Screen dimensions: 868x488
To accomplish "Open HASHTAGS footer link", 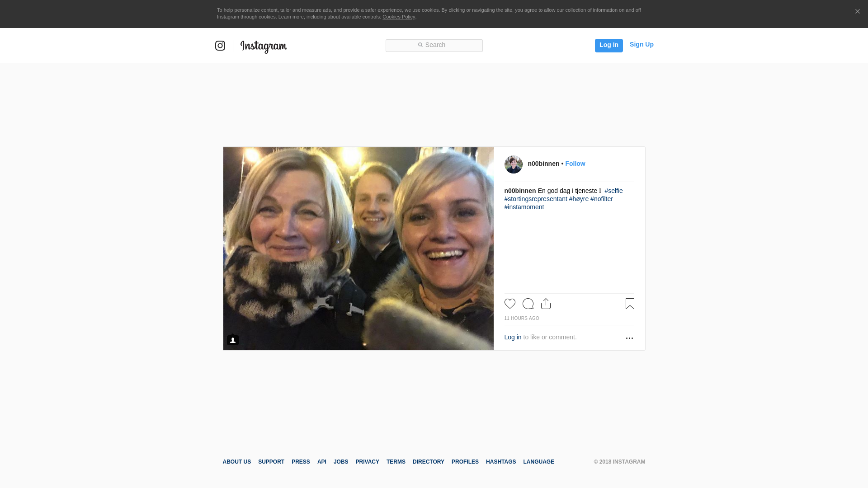I will click(x=501, y=462).
